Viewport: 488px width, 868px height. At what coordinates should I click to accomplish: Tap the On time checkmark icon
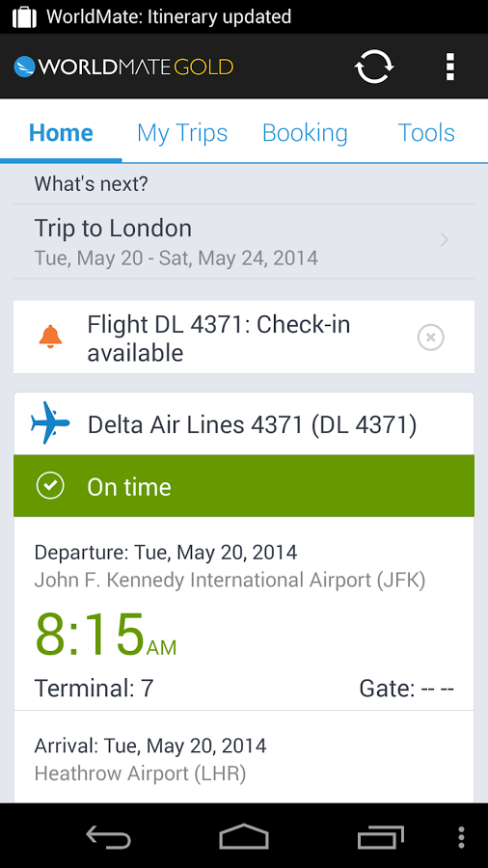point(50,485)
